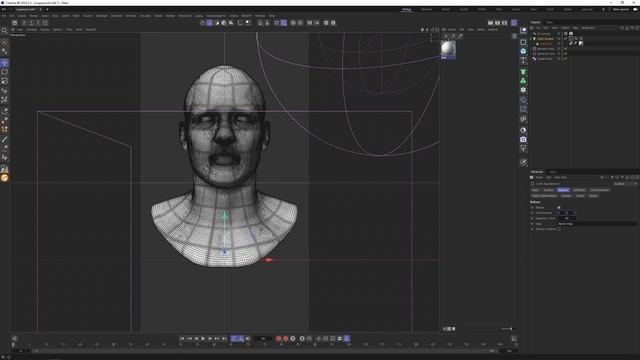Open Object Manager Tags menu
The width and height of the screenshot is (640, 360).
(576, 28)
